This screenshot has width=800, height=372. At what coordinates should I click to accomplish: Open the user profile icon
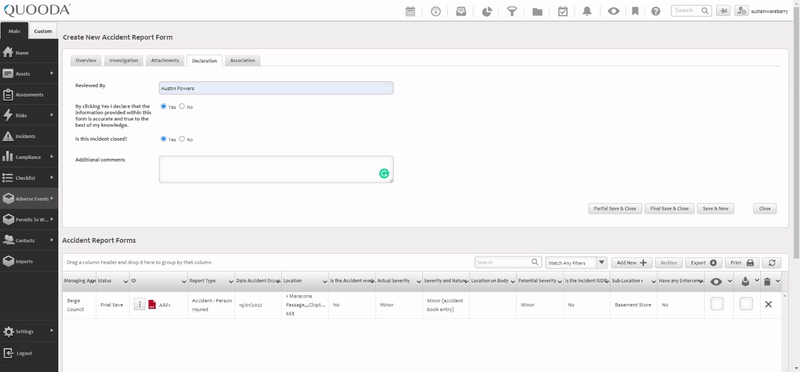(x=741, y=11)
